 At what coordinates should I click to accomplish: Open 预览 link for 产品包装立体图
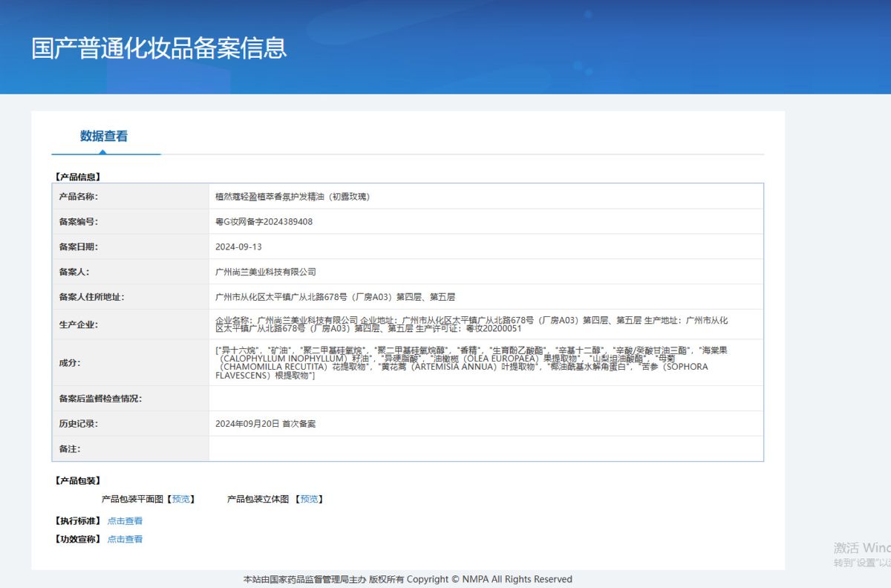pos(310,500)
